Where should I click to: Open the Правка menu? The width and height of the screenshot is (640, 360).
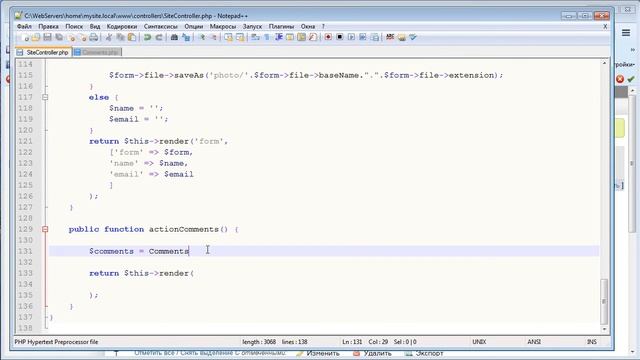coord(49,26)
